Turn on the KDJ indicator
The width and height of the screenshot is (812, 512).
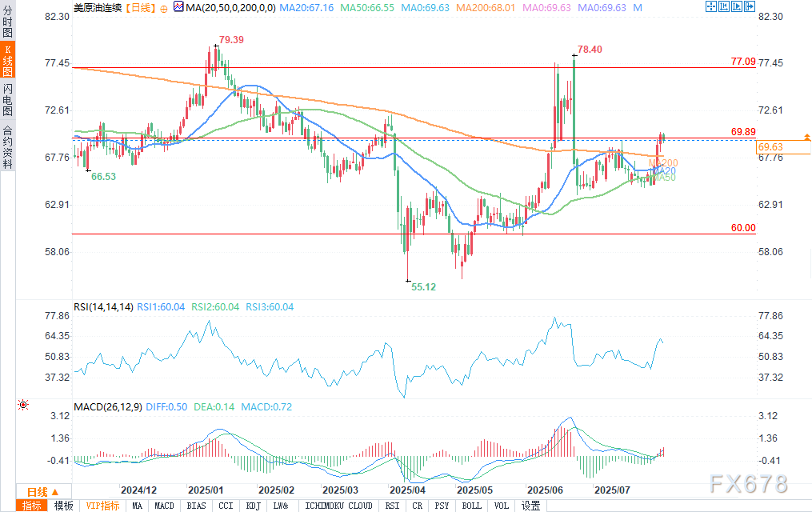(253, 506)
